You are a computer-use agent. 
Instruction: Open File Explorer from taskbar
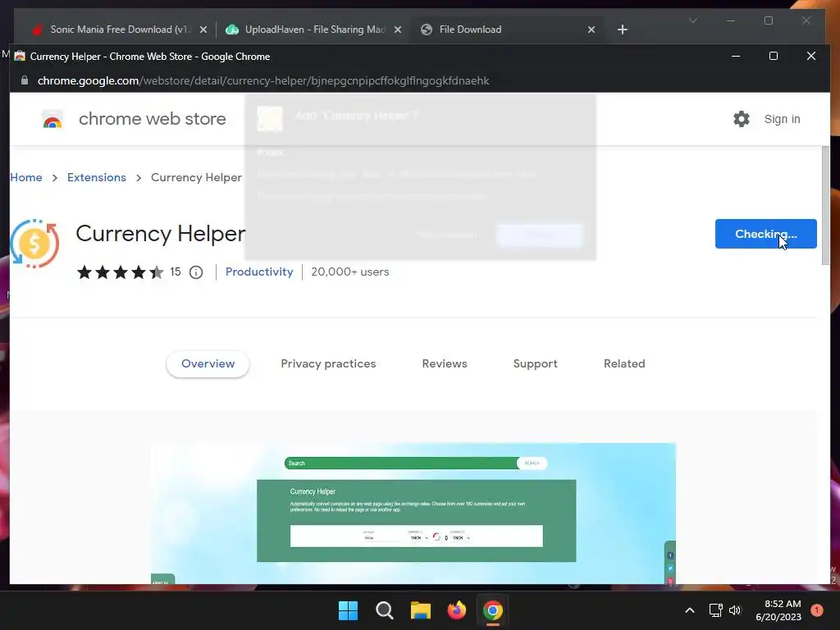421,610
